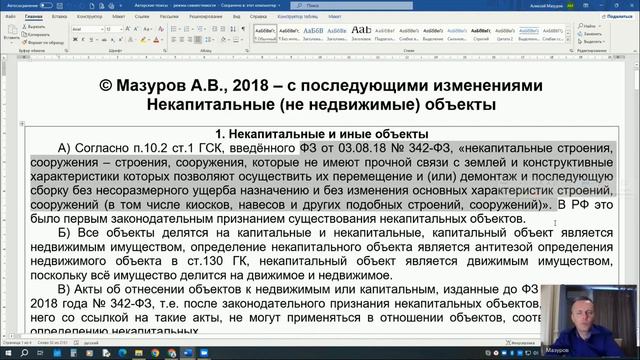Toggle Show paragraph marks (¶)
The height and width of the screenshot is (360, 640).
pos(243,29)
